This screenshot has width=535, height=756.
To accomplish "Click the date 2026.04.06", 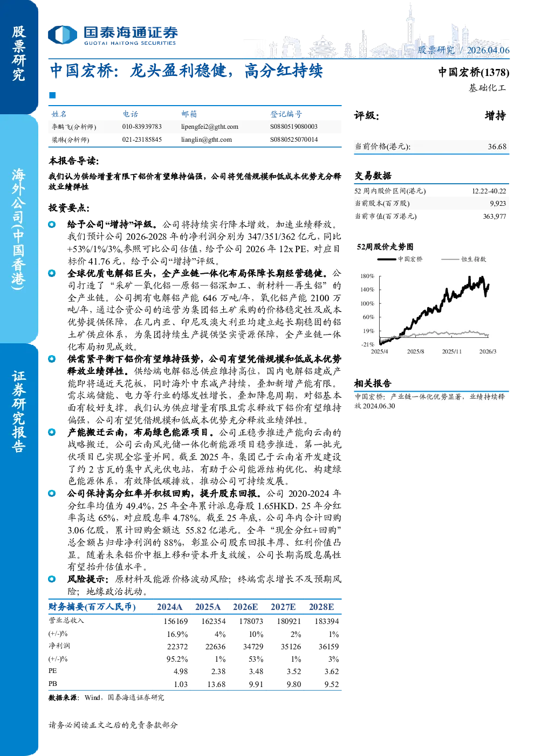I will pos(488,50).
